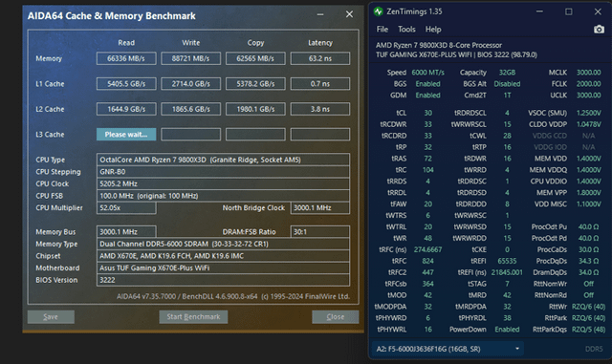Select L1 Cache Read 5405.5 GB/s
This screenshot has height=364, width=612.
point(126,83)
